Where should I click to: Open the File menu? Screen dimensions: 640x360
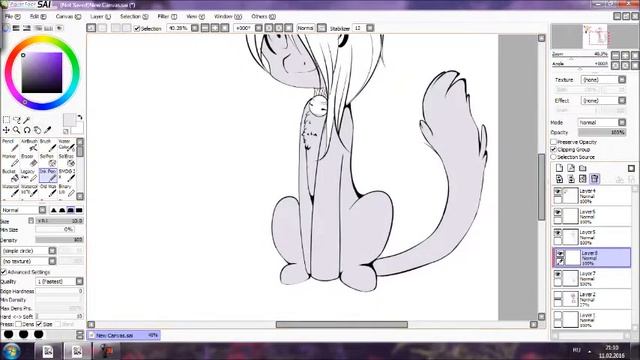click(x=12, y=17)
